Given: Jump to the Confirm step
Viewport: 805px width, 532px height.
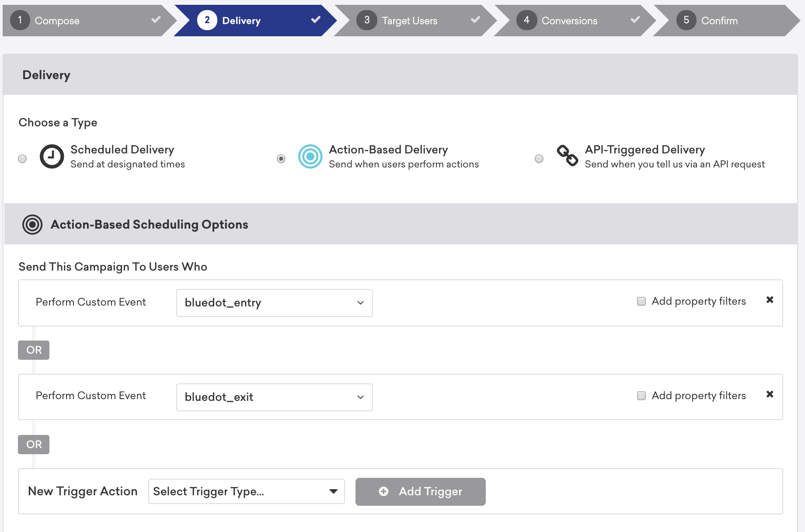Looking at the screenshot, I should pos(719,21).
